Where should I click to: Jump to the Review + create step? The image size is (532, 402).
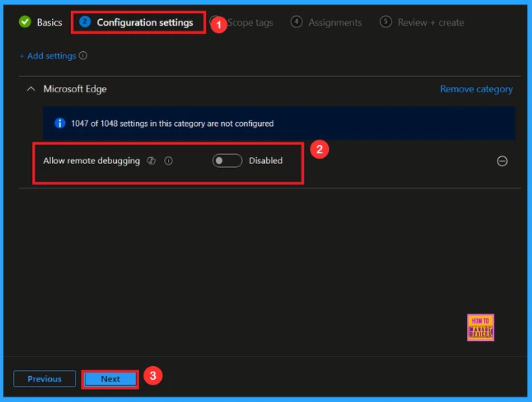[x=422, y=22]
